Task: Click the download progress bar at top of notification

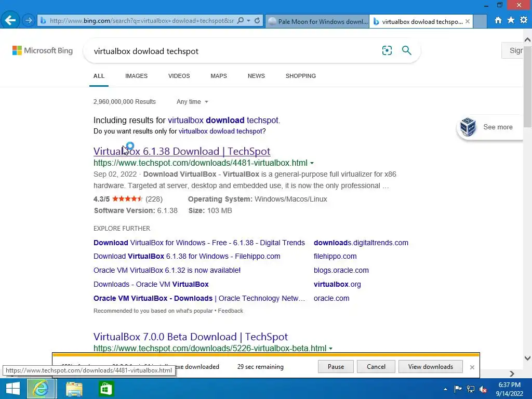Action: 266,355
